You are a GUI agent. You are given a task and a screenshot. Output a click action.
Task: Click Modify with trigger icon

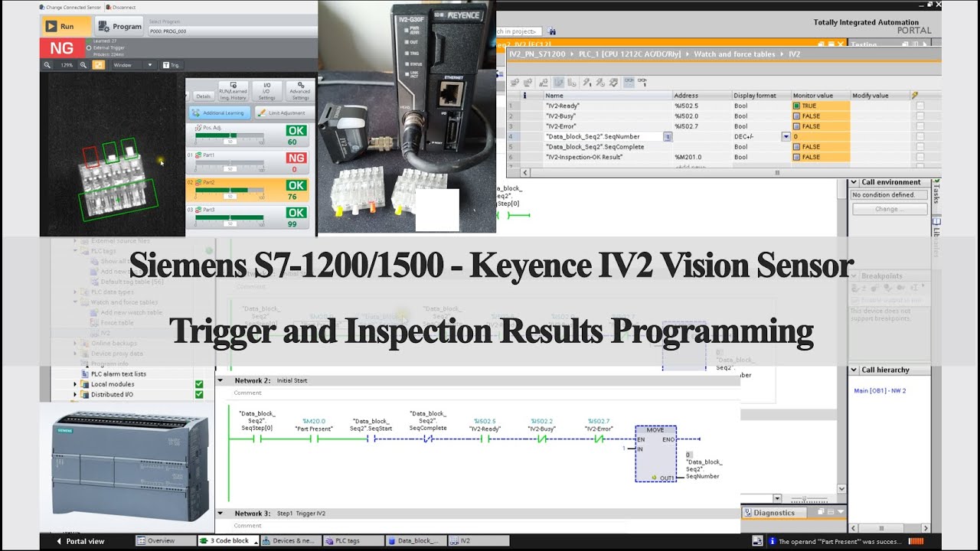point(599,82)
